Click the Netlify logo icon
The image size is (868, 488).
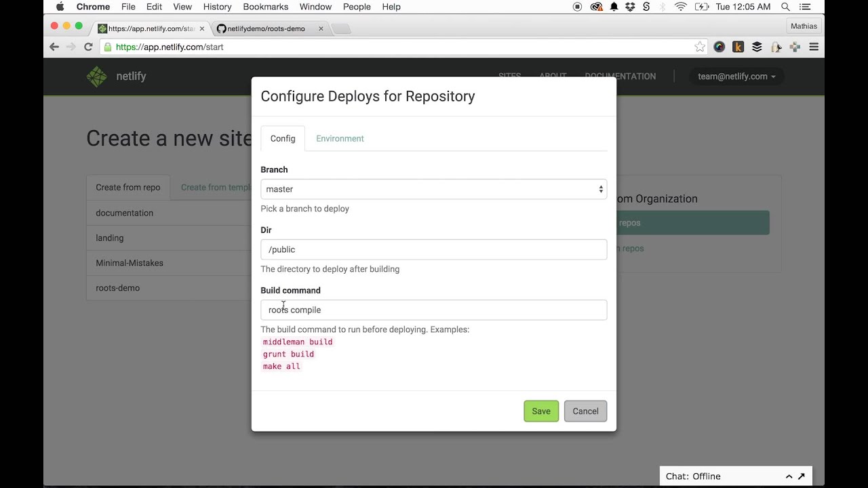[x=97, y=77]
